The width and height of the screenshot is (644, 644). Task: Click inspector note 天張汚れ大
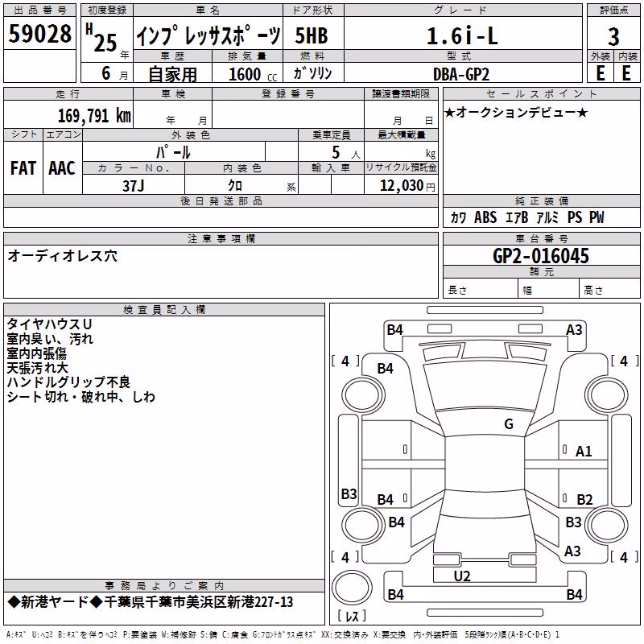[37, 368]
